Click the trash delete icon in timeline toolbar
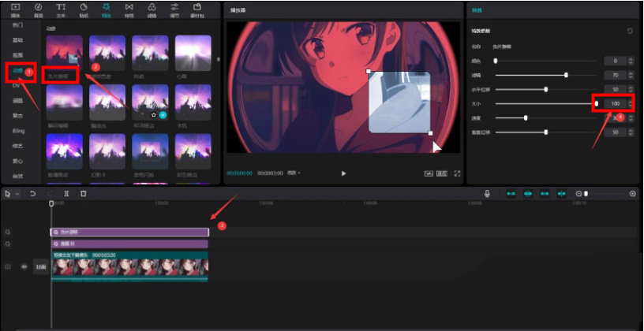This screenshot has height=331, width=644. tap(84, 194)
